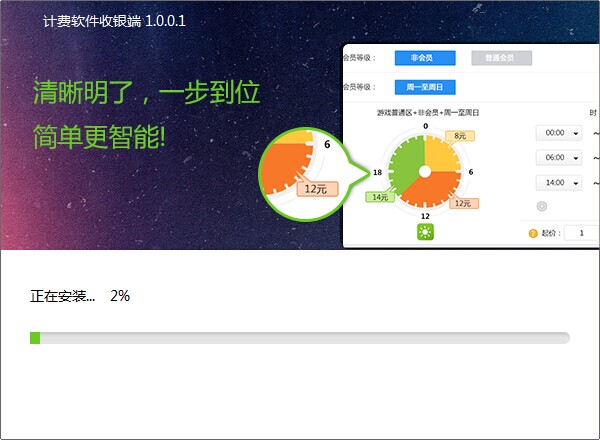
Task: Open the 14:00 time dropdown
Action: point(559,183)
